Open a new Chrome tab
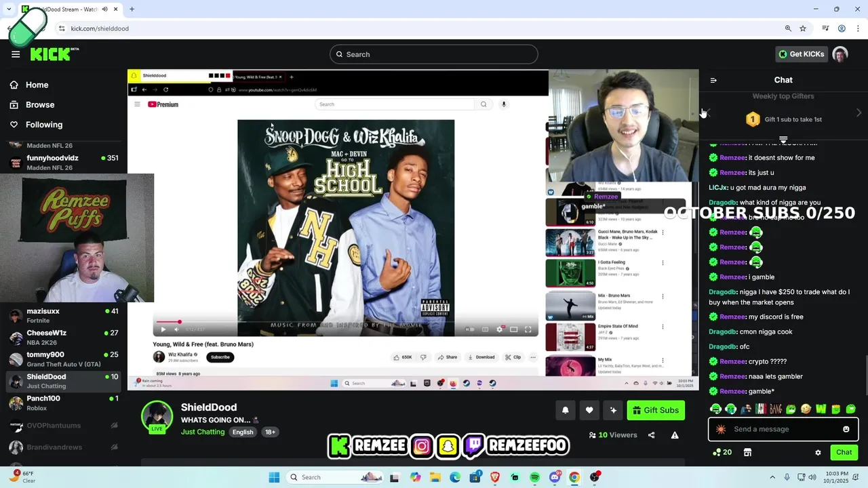The image size is (868, 488). click(x=132, y=9)
